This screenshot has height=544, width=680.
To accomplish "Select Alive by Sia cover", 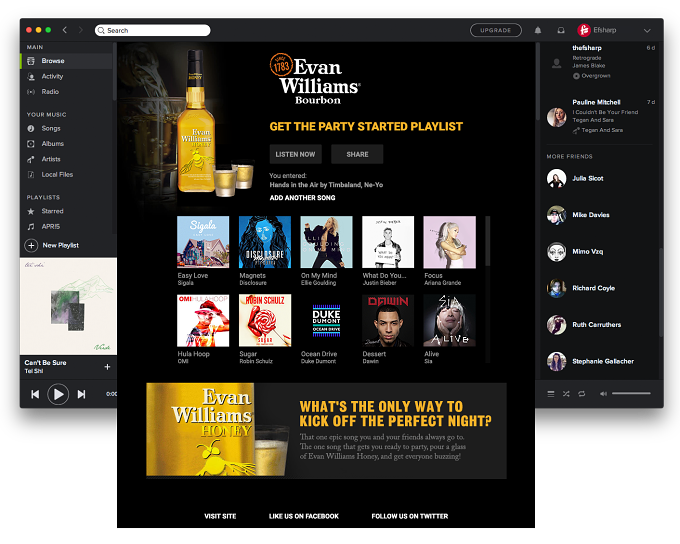I will tap(449, 321).
